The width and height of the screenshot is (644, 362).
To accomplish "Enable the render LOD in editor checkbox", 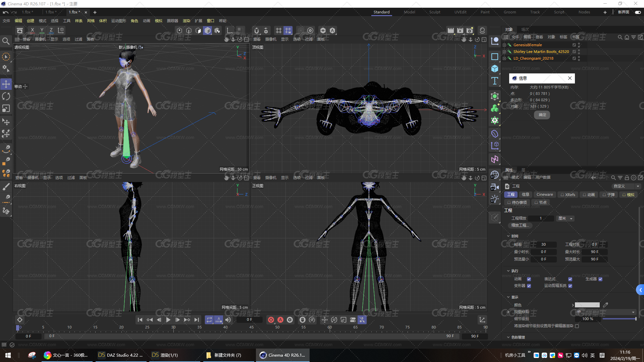I will [x=577, y=326].
